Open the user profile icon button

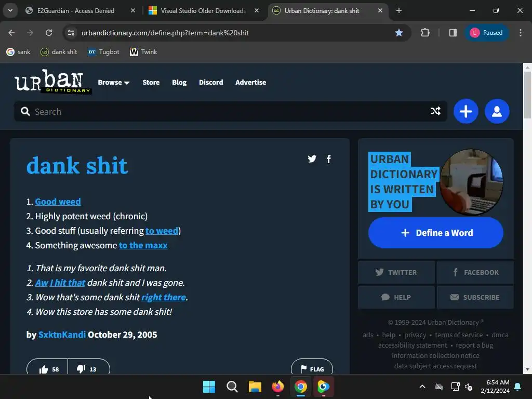pyautogui.click(x=497, y=111)
